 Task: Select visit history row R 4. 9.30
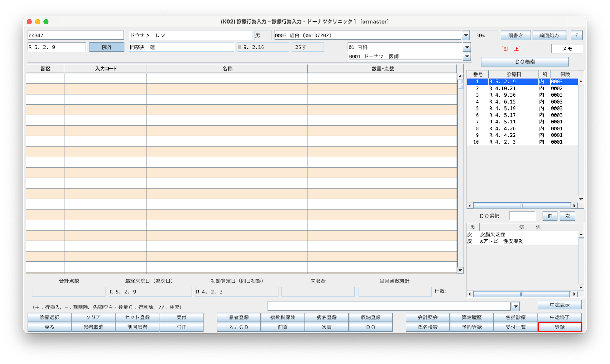point(522,95)
